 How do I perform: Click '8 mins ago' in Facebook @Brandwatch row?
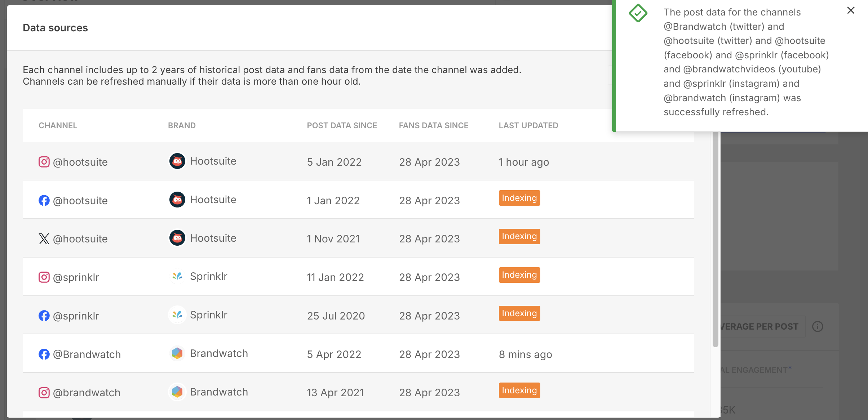(x=525, y=354)
